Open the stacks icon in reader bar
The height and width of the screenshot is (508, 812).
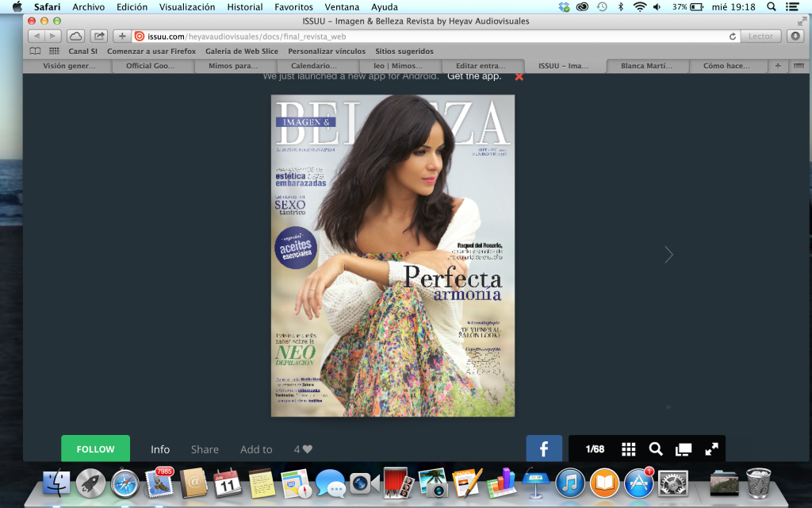(684, 449)
